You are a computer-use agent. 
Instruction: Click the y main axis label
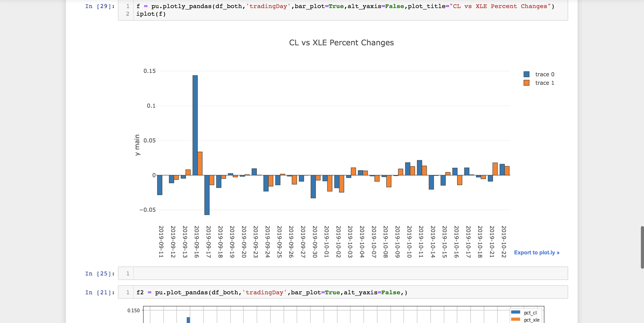click(137, 145)
